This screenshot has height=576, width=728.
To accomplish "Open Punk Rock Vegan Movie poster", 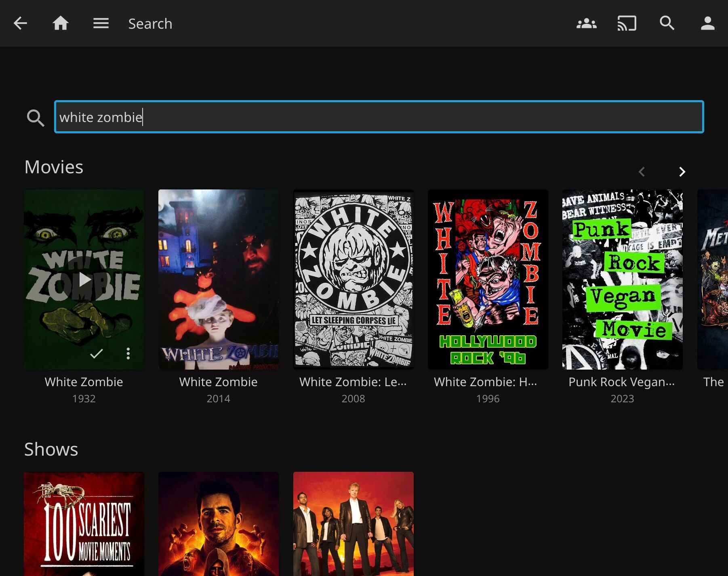I will coord(622,279).
